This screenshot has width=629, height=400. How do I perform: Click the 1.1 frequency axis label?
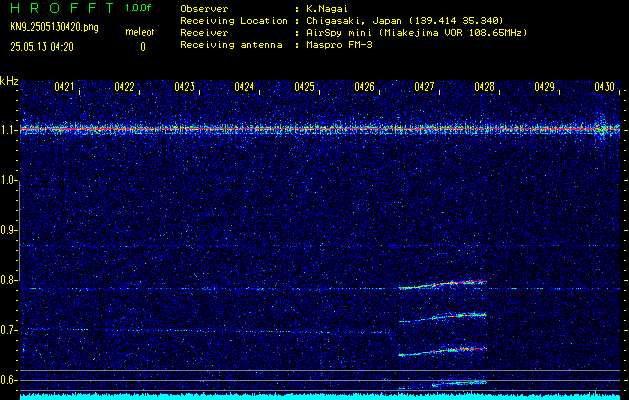9,130
